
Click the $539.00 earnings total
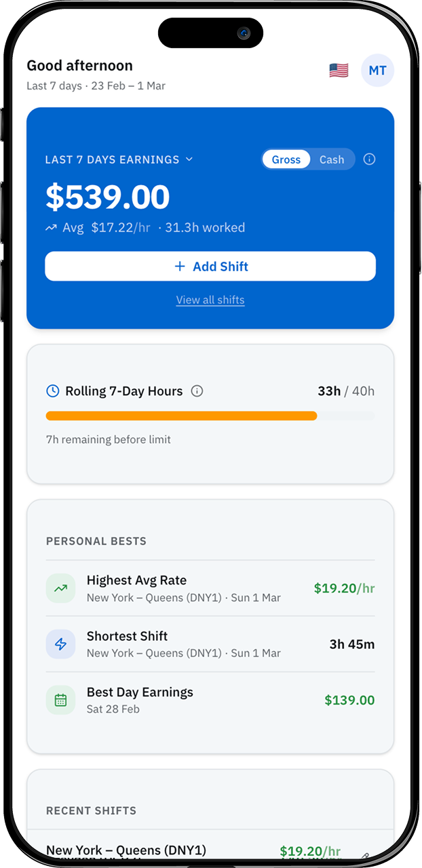click(107, 197)
